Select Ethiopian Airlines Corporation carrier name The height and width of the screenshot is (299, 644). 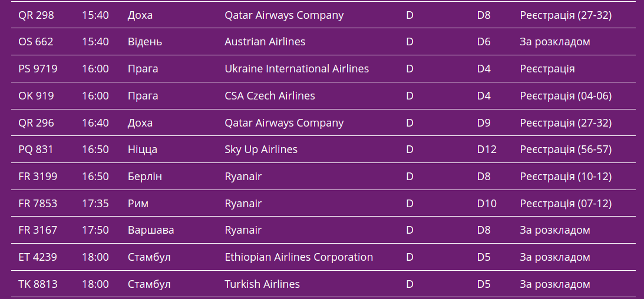(x=299, y=257)
